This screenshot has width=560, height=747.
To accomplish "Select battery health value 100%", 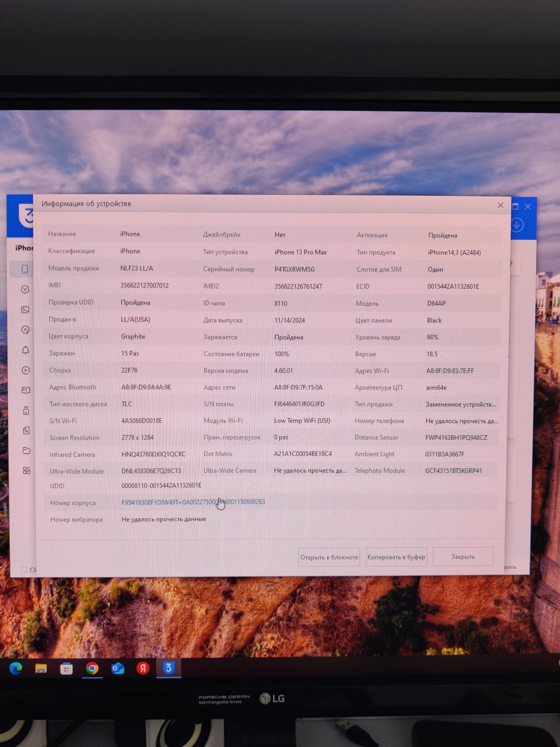I will [x=281, y=354].
